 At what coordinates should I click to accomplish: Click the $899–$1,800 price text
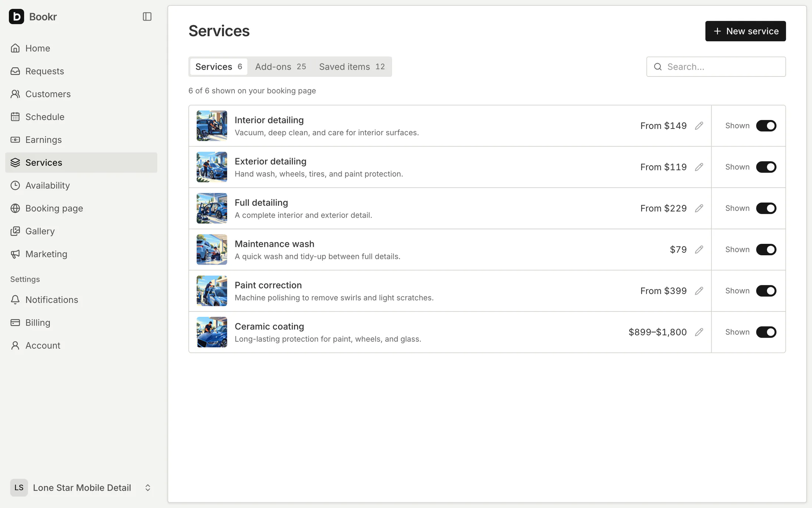click(x=658, y=332)
